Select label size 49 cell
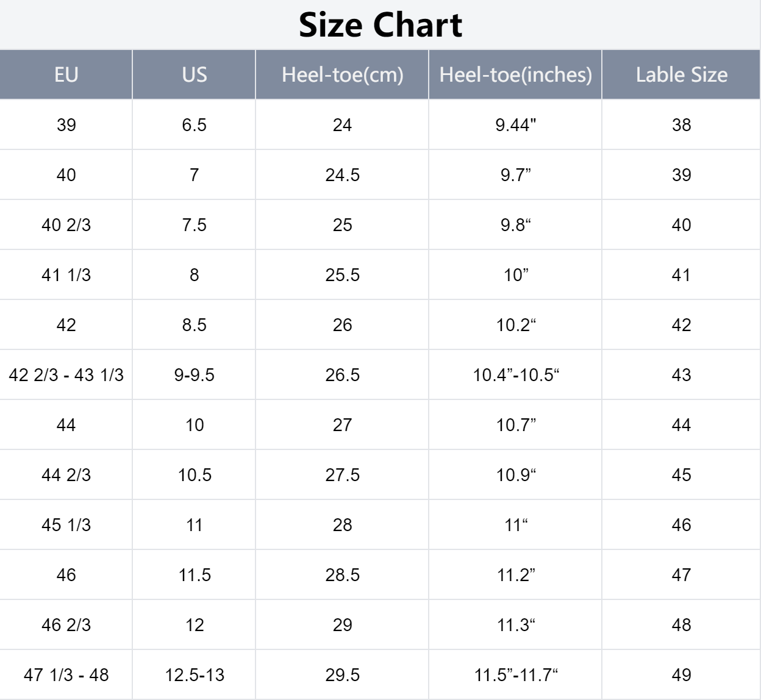 click(681, 675)
